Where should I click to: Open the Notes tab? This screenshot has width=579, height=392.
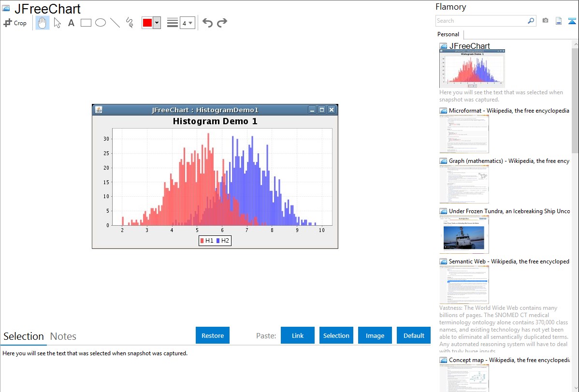pos(63,336)
